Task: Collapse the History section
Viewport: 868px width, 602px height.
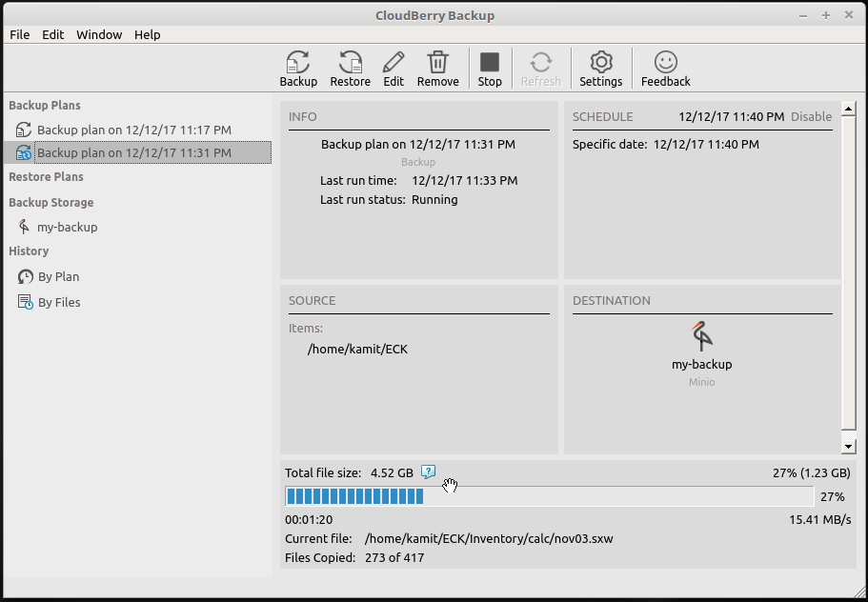Action: tap(28, 251)
